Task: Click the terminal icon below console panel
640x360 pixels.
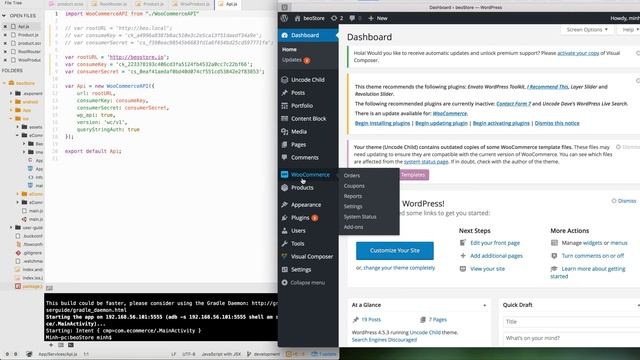Action: 71,345
